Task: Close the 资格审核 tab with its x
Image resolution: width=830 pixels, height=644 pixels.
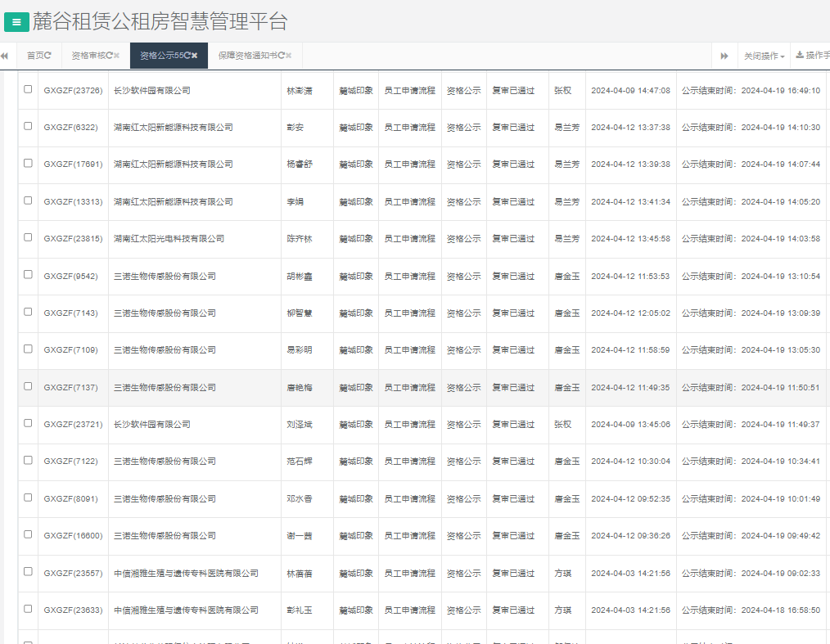Action: pyautogui.click(x=119, y=56)
